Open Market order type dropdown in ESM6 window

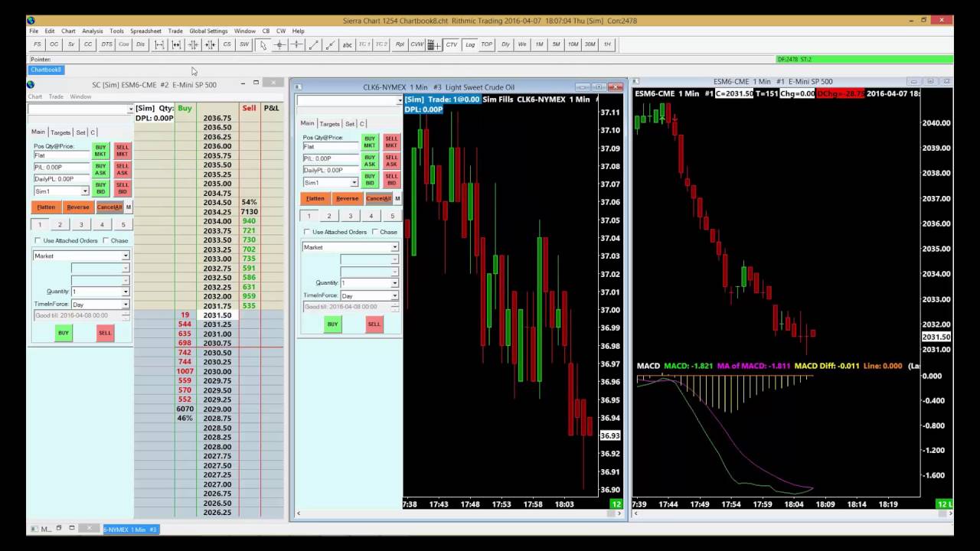click(x=81, y=256)
